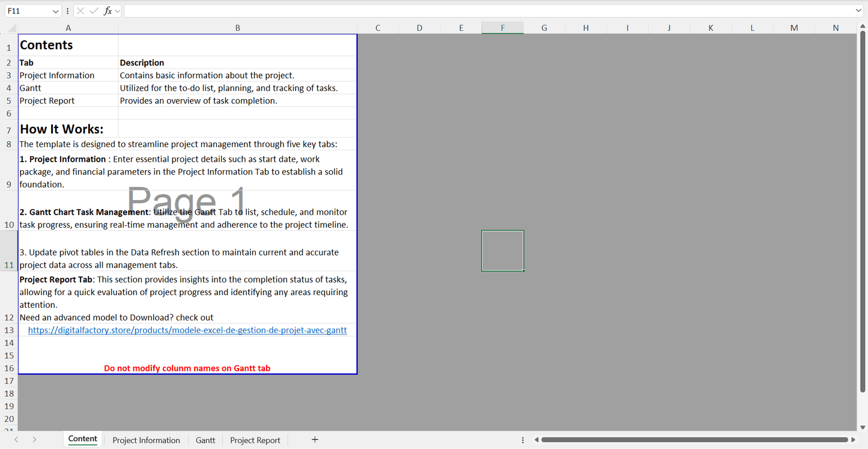The width and height of the screenshot is (868, 449).
Task: Add a new sheet with plus icon
Action: point(315,440)
